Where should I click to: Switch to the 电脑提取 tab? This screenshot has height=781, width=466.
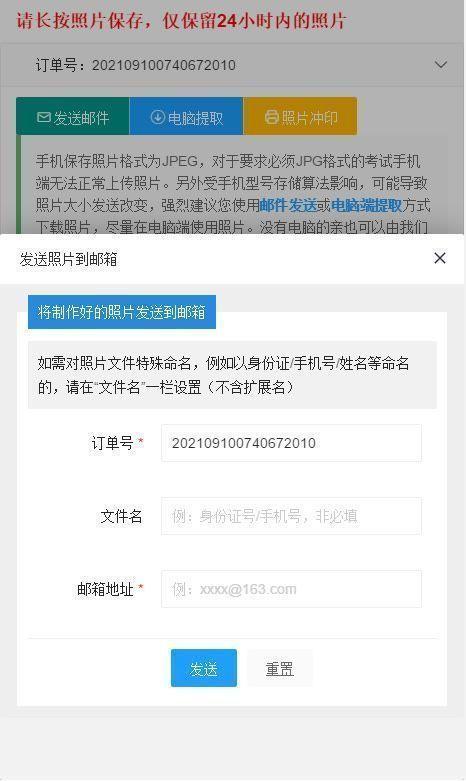click(186, 117)
